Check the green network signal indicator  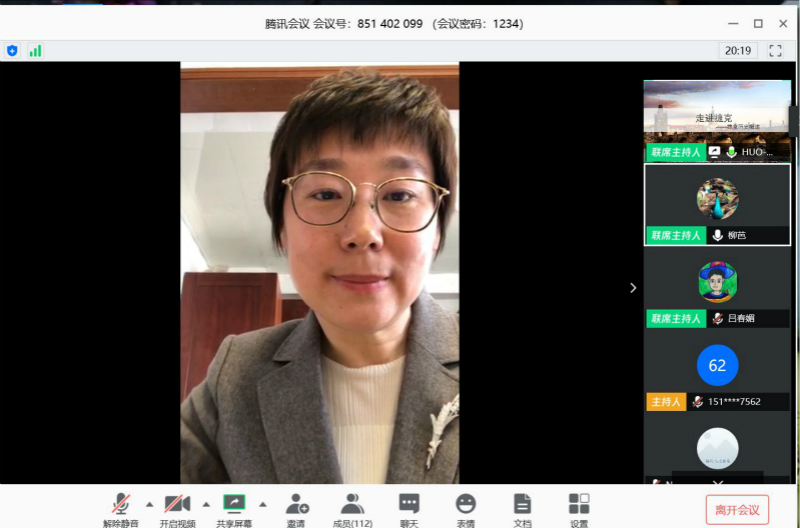pyautogui.click(x=36, y=50)
